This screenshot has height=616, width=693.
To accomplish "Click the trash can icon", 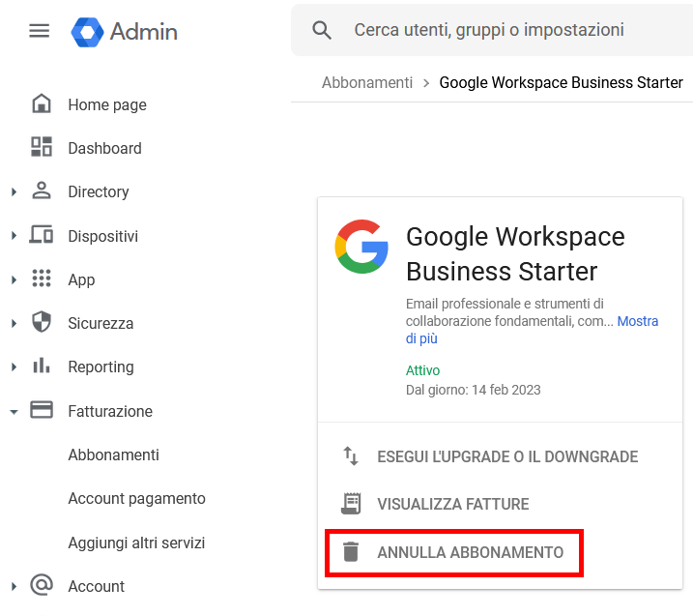I will coord(351,551).
